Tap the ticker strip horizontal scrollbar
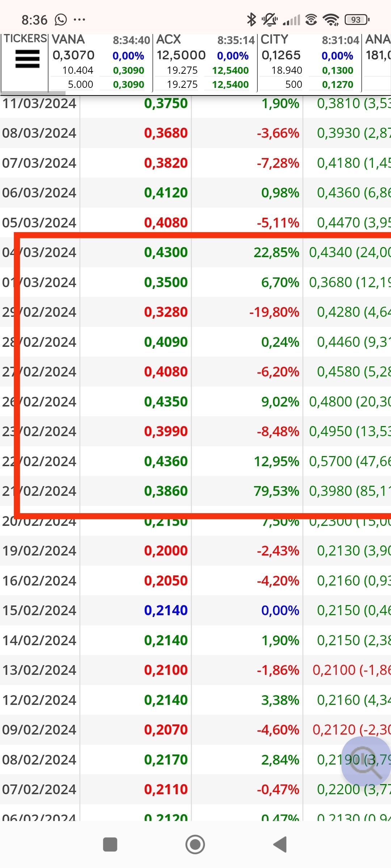Image resolution: width=391 pixels, height=868 pixels. coord(33,93)
